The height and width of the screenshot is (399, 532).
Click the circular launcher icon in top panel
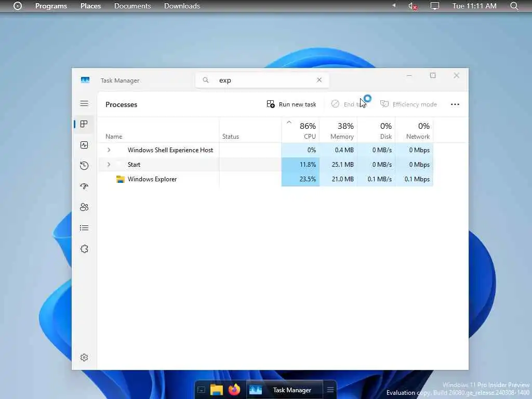17,6
